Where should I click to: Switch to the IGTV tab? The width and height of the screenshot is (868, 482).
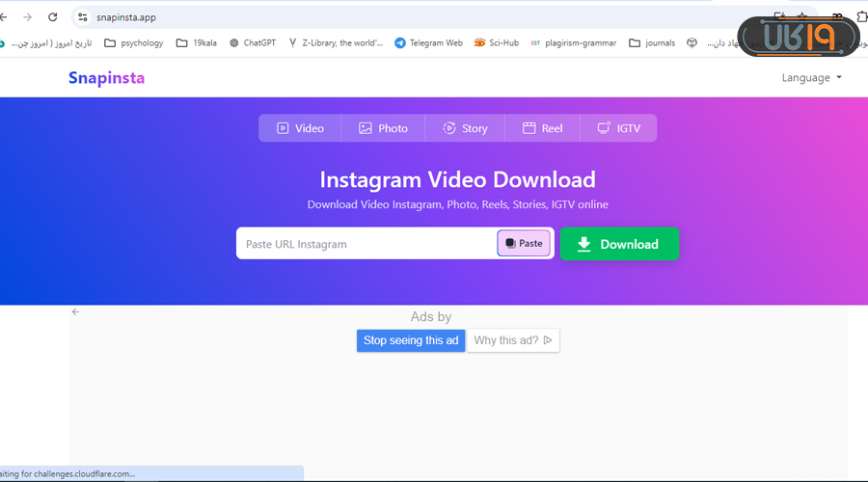(618, 128)
